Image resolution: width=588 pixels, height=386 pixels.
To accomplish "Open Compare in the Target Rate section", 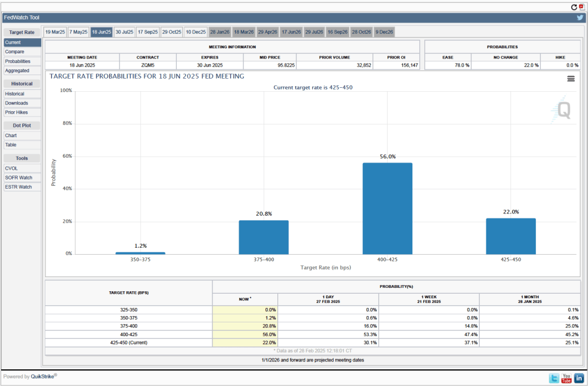I will (x=14, y=52).
